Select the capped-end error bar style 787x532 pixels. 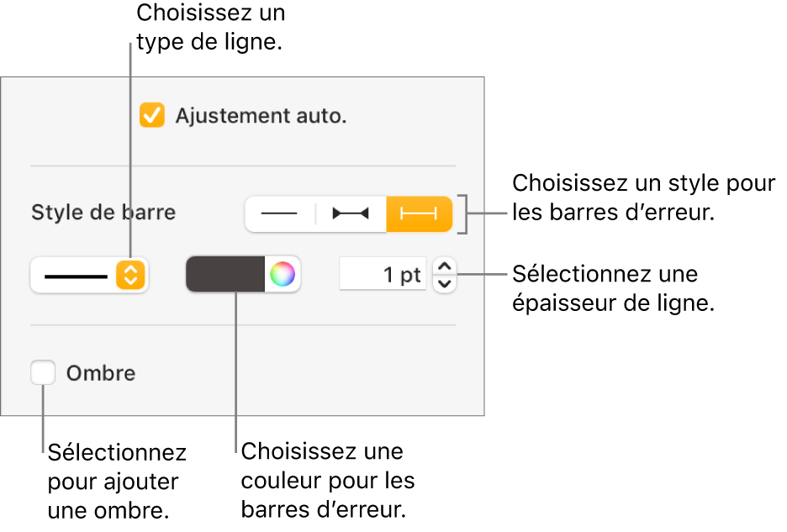[x=419, y=214]
